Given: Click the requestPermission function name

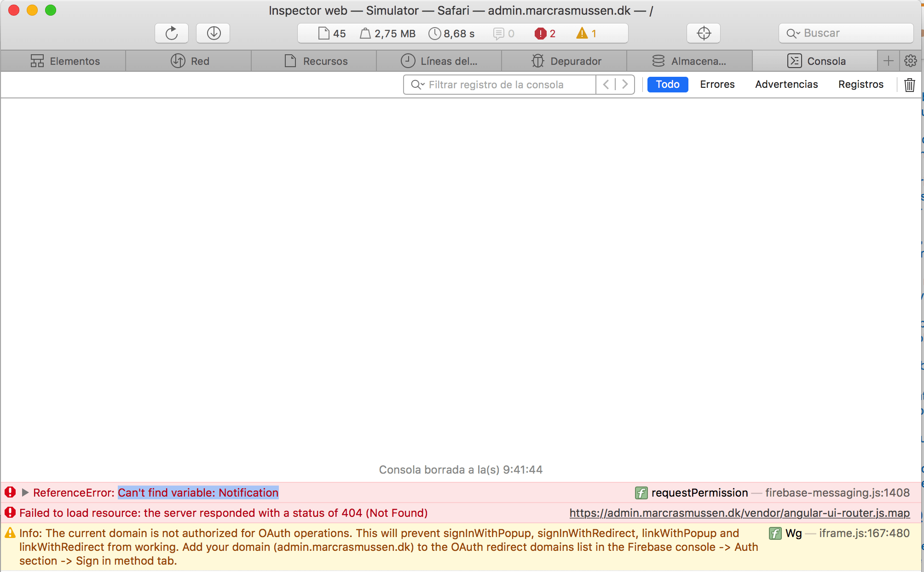Looking at the screenshot, I should [699, 493].
